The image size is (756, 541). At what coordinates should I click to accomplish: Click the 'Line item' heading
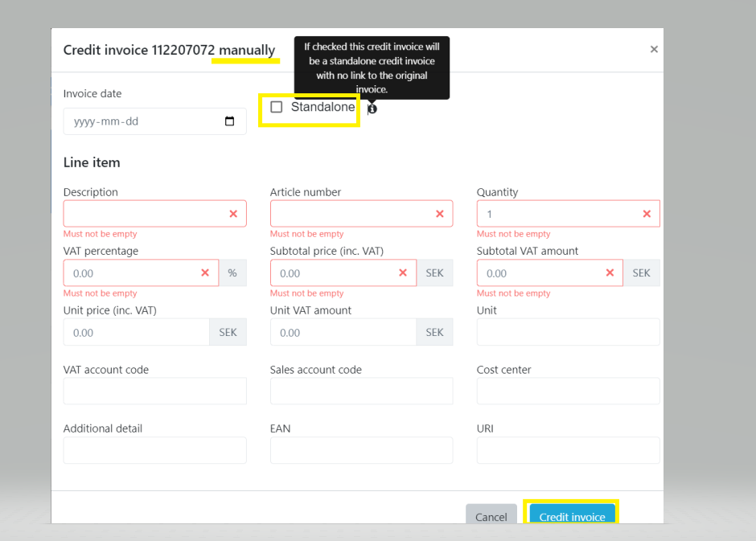tap(92, 162)
